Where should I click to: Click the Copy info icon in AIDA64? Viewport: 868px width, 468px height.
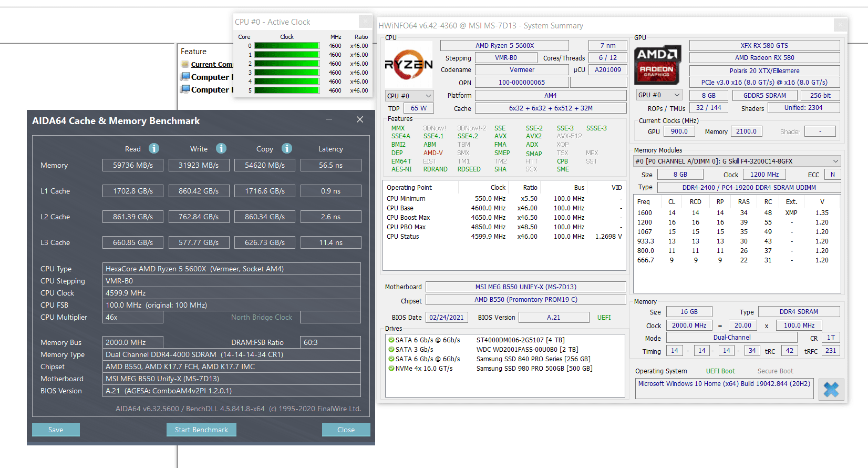coord(287,148)
